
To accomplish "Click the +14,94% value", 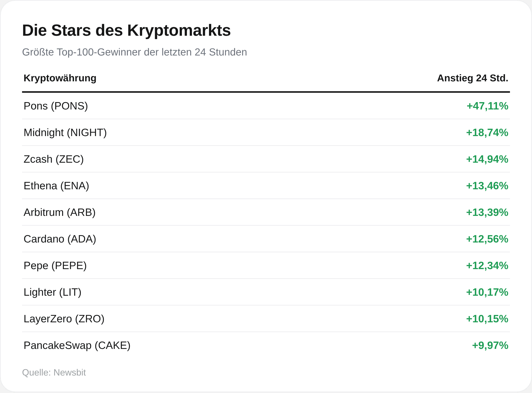I will click(x=487, y=159).
